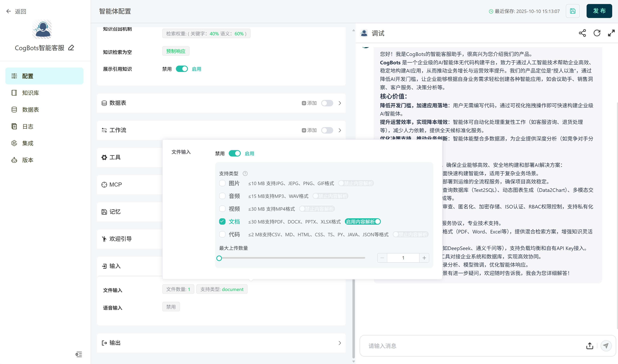Image resolution: width=618 pixels, height=364 pixels.
Task: Click the 添加 plus icon for 数据表
Action: (304, 103)
